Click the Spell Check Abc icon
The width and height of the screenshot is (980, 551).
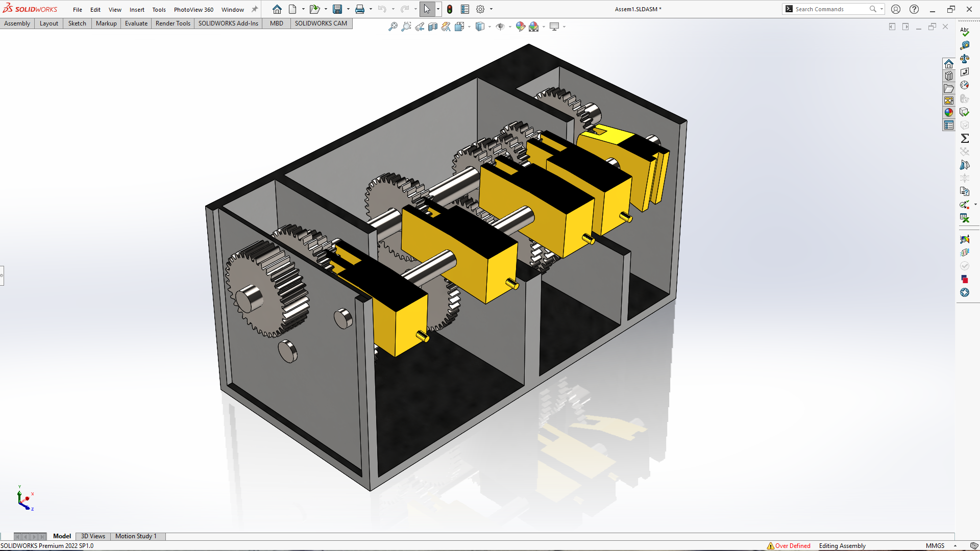965,32
